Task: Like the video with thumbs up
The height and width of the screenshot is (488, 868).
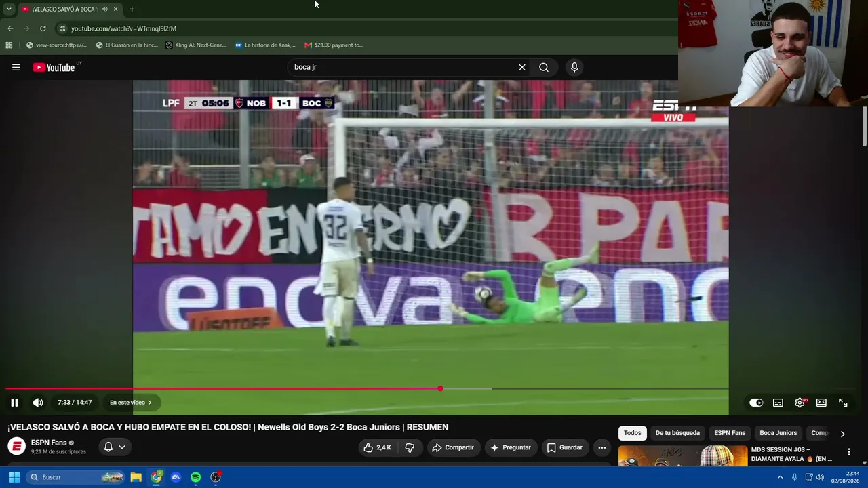Action: click(377, 447)
